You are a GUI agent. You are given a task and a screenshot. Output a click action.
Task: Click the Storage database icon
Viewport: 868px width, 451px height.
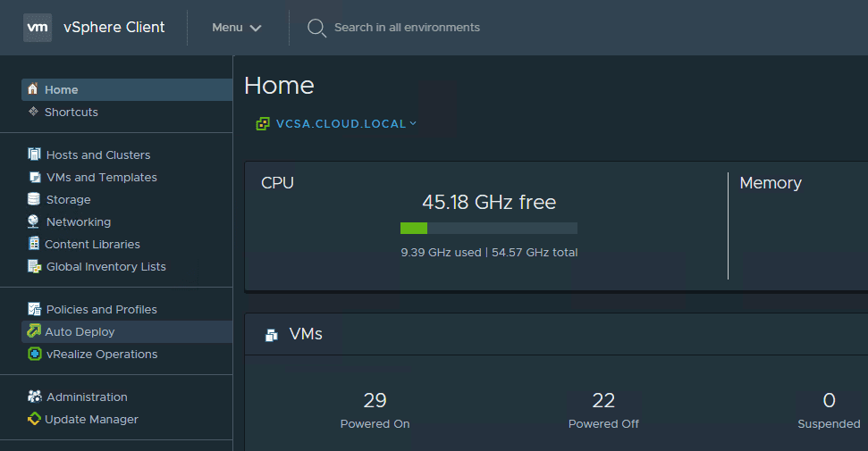click(x=34, y=199)
